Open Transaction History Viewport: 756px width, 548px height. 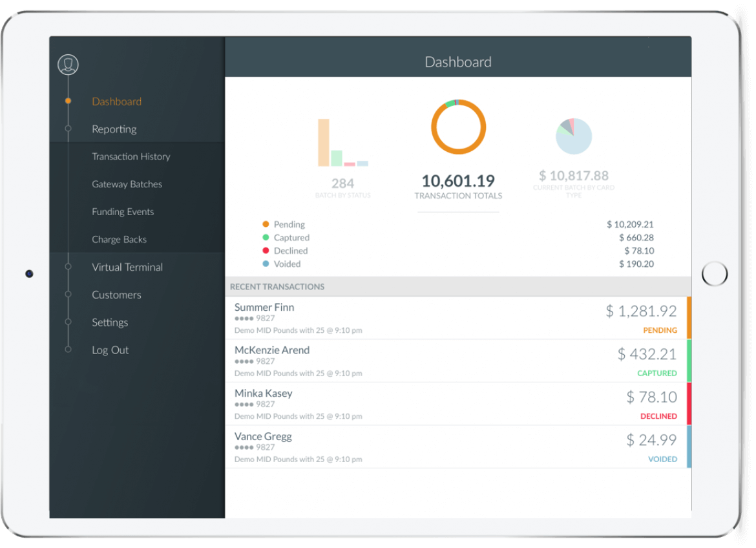[131, 157]
